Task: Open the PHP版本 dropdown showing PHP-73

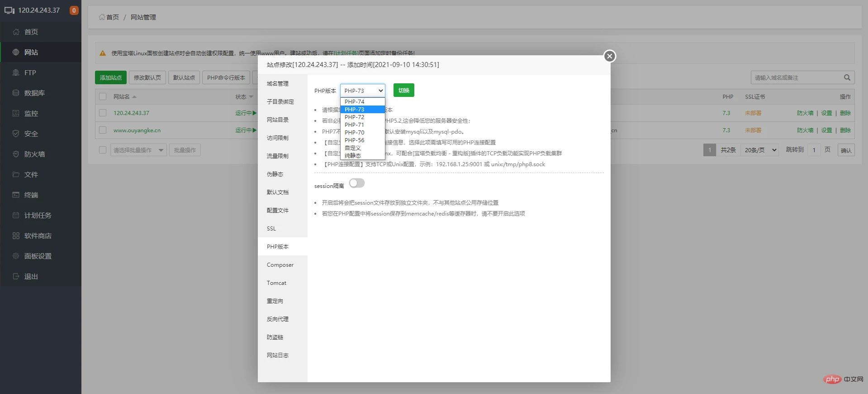Action: point(363,91)
